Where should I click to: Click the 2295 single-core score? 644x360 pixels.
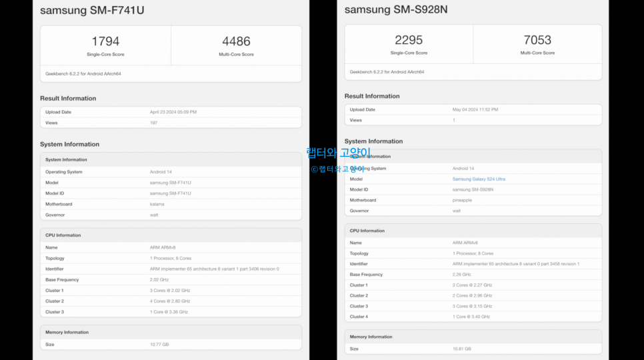click(409, 40)
